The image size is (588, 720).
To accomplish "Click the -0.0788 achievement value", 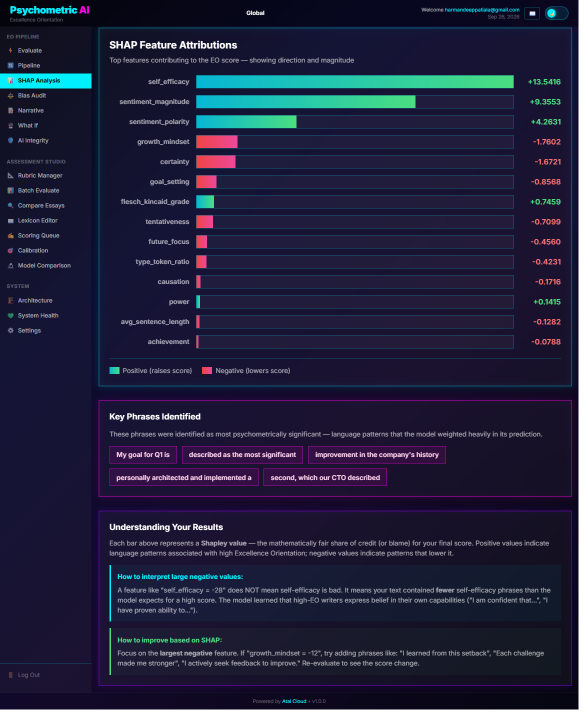I will pyautogui.click(x=546, y=342).
